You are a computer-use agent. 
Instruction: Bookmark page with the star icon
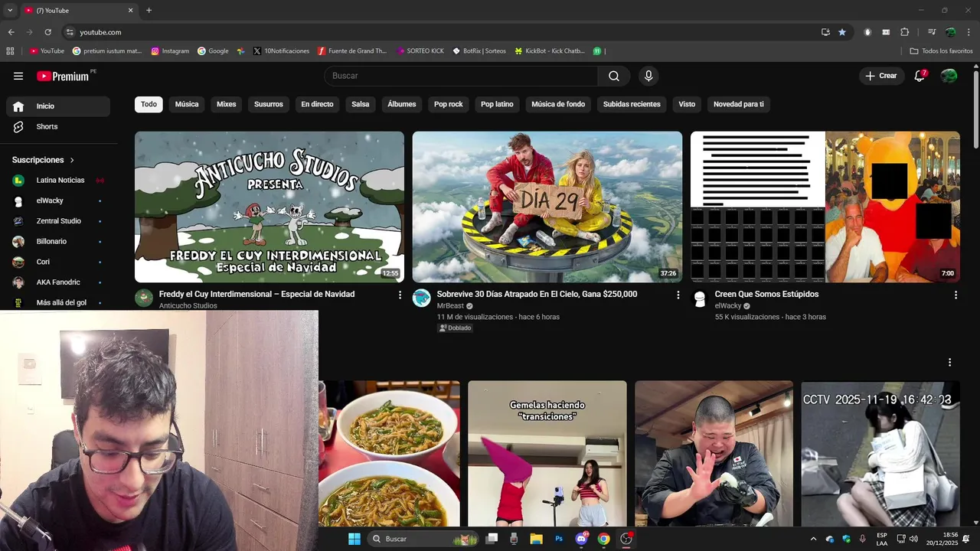(x=842, y=32)
